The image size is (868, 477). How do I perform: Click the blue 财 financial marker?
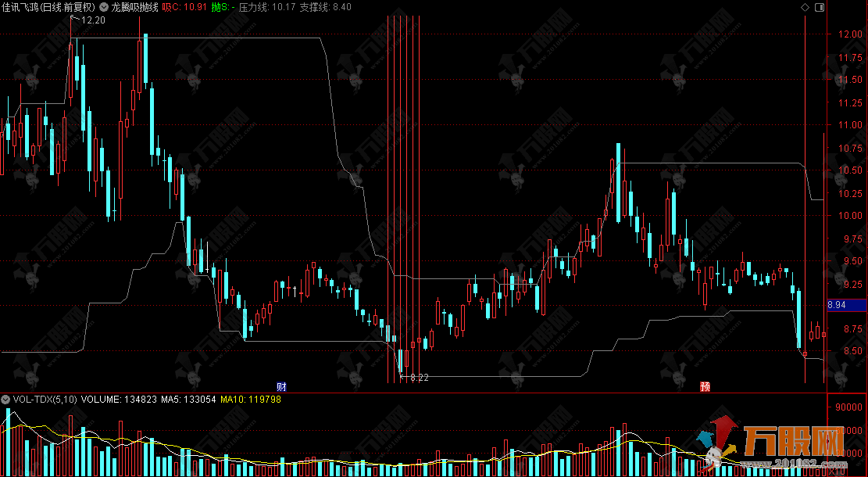click(x=281, y=386)
